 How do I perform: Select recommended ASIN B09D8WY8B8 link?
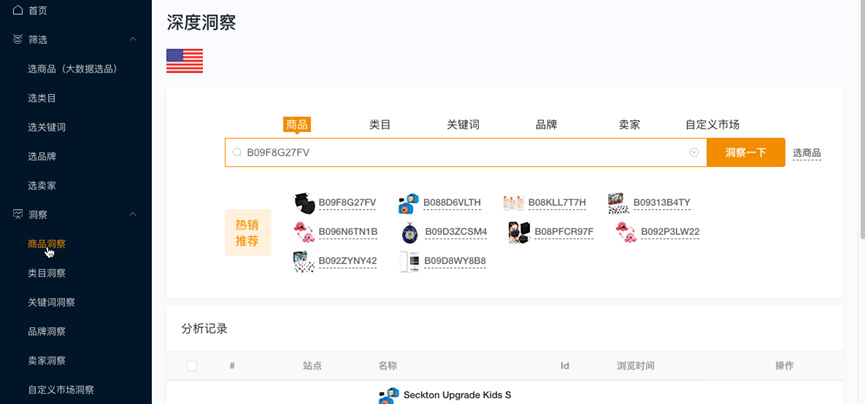pyautogui.click(x=455, y=261)
